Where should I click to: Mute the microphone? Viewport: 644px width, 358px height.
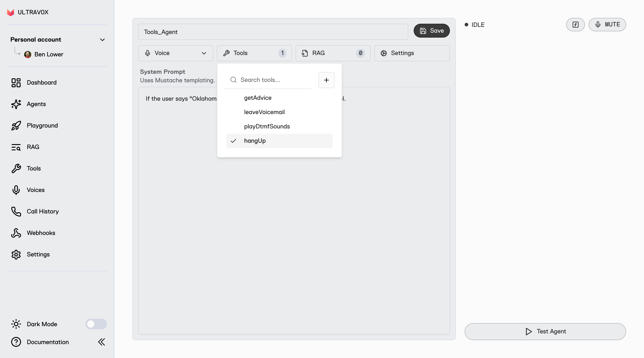tap(607, 25)
